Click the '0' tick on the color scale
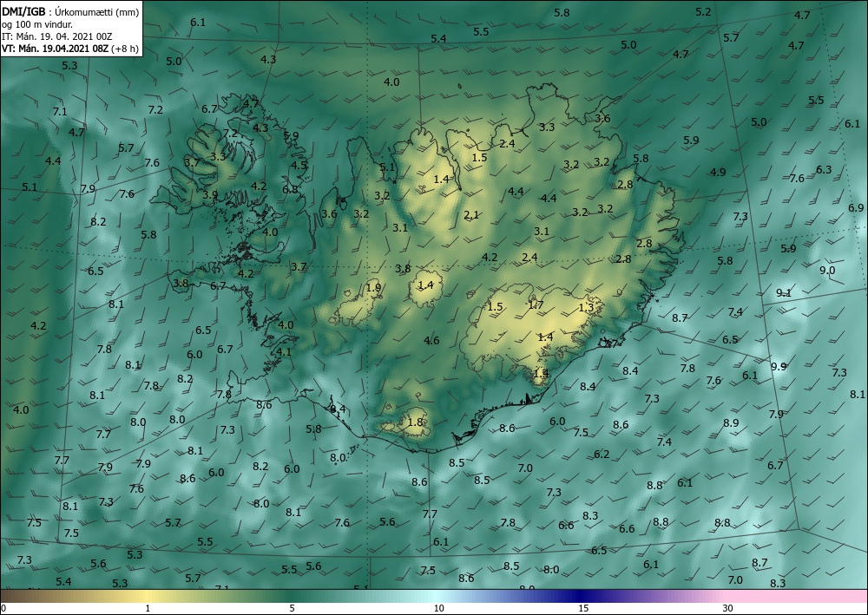The width and height of the screenshot is (868, 615). [3, 608]
